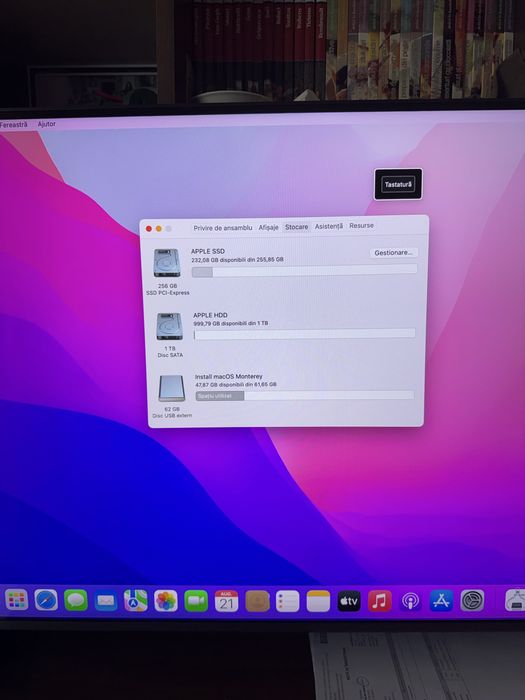Image resolution: width=525 pixels, height=700 pixels.
Task: Click the Tastatură overlay button
Action: point(398,184)
